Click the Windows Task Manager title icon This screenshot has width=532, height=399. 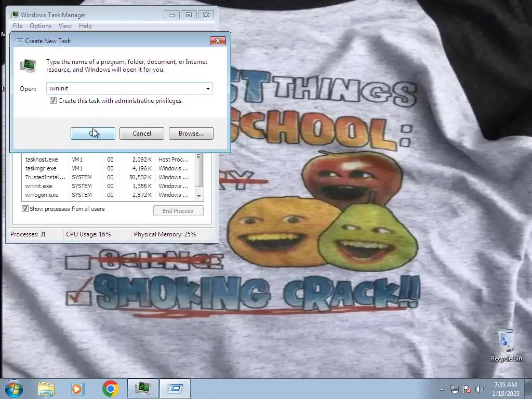(14, 15)
